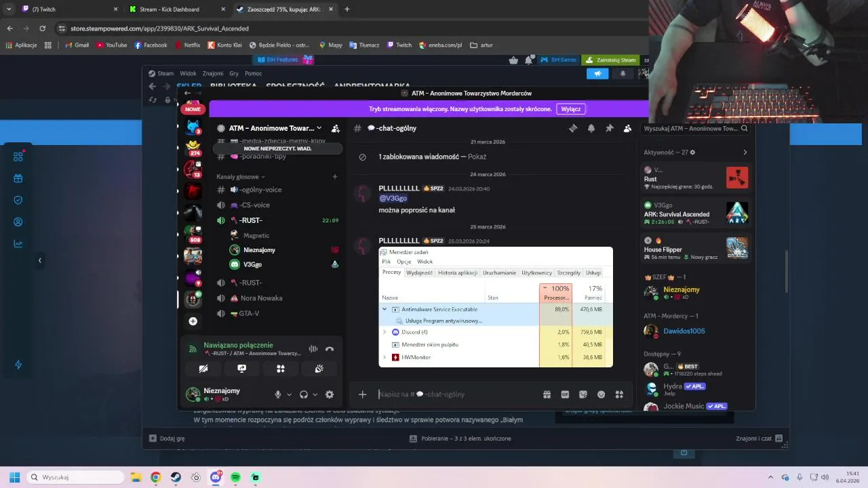This screenshot has height=488, width=868.
Task: Open Steam Biblioteka tab
Action: [x=233, y=86]
